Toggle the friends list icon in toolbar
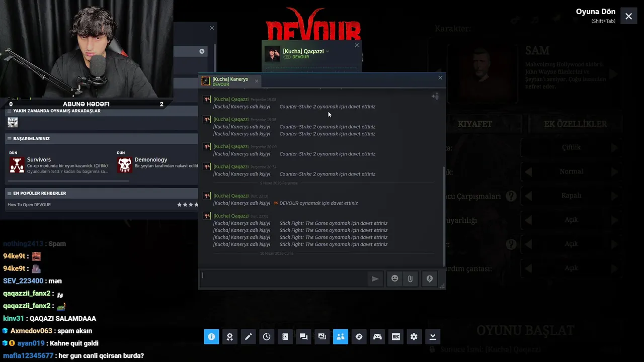644x362 pixels. [341, 337]
